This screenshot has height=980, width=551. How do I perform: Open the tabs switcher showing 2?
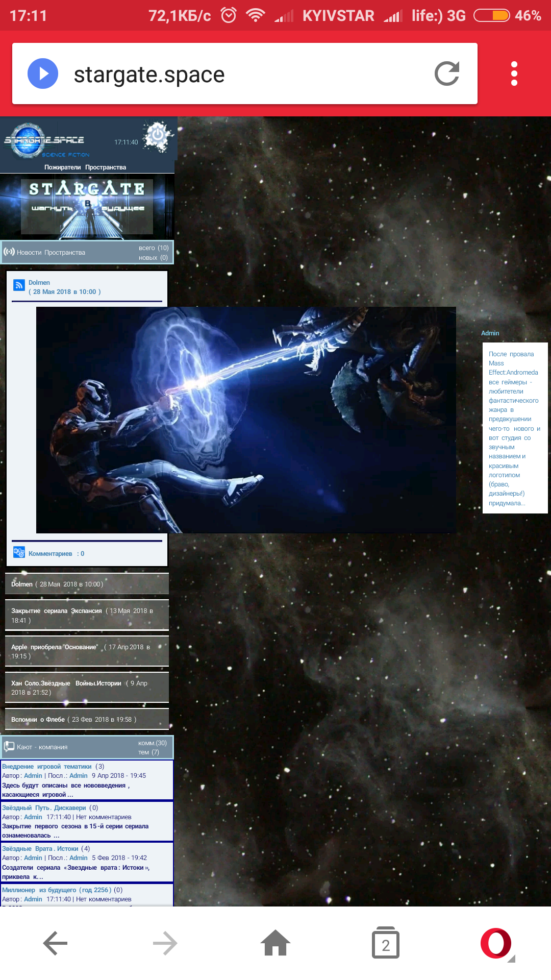pos(386,943)
